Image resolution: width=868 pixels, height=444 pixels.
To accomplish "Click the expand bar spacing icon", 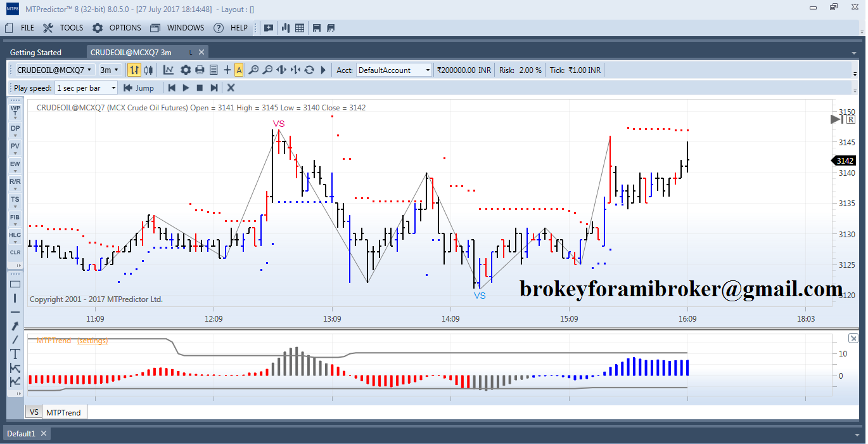I will coord(282,70).
